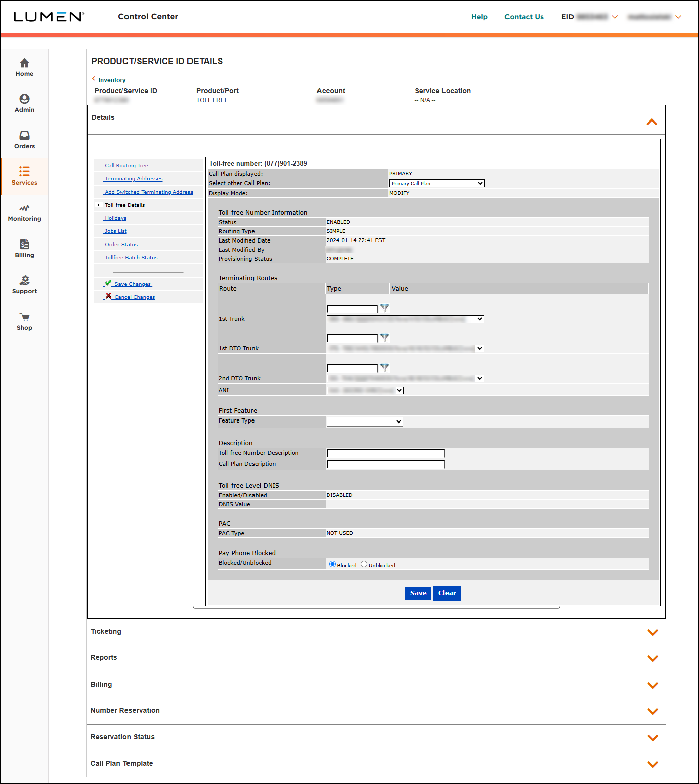The height and width of the screenshot is (784, 699).
Task: Go to the Shop page
Action: click(x=24, y=321)
